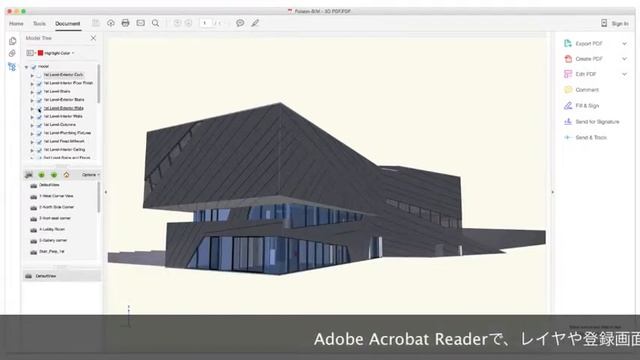
Task: Open the views Options dropdown
Action: pos(90,175)
